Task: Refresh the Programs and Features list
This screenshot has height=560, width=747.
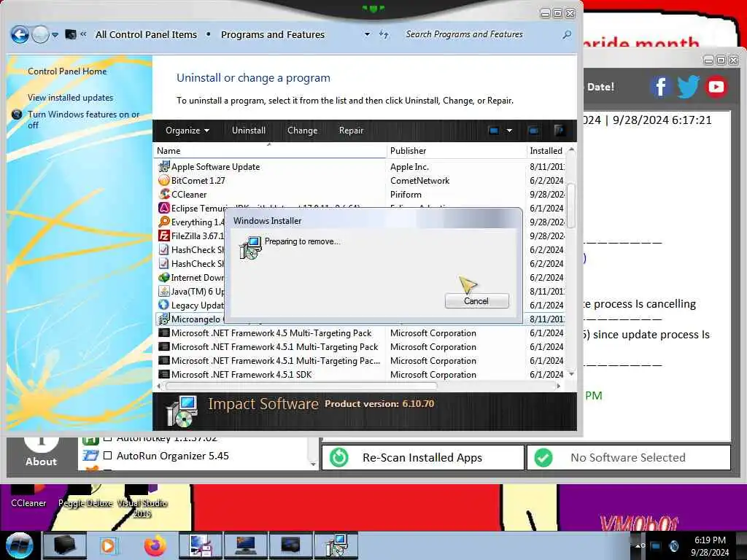Action: point(384,35)
